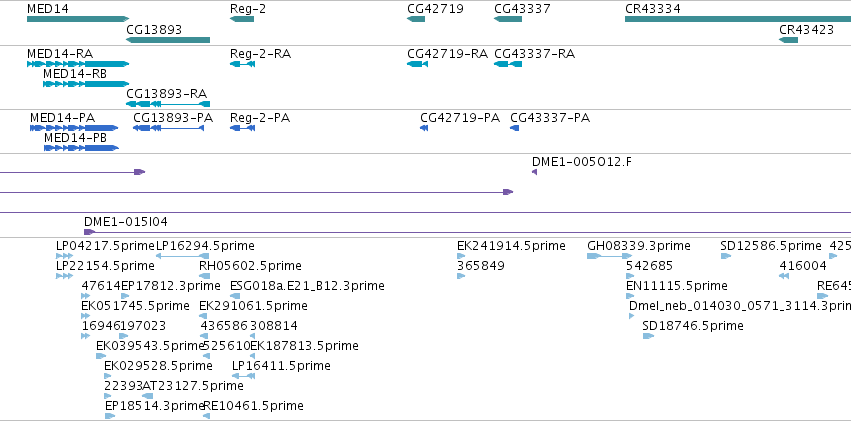The height and width of the screenshot is (421, 851).
Task: Select the long CR43334 gene bar
Action: click(738, 19)
